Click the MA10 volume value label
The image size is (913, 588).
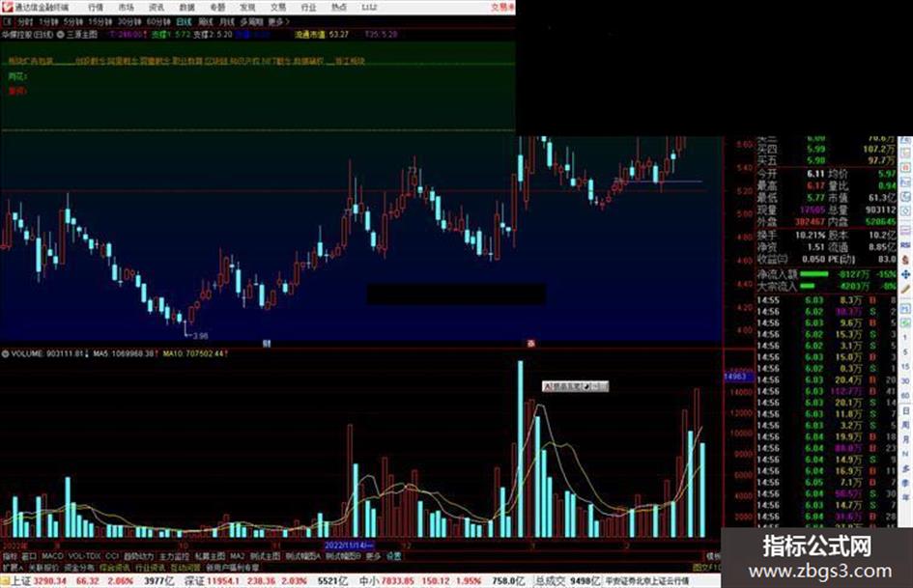[x=195, y=353]
